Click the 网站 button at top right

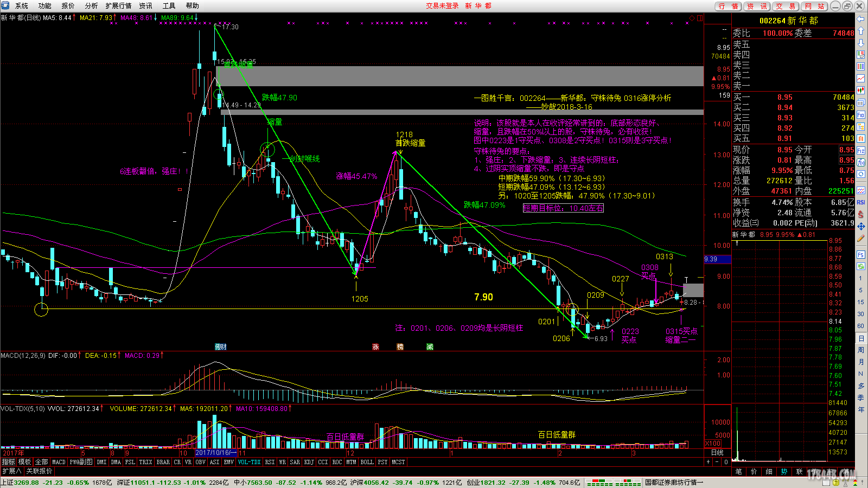coord(814,6)
